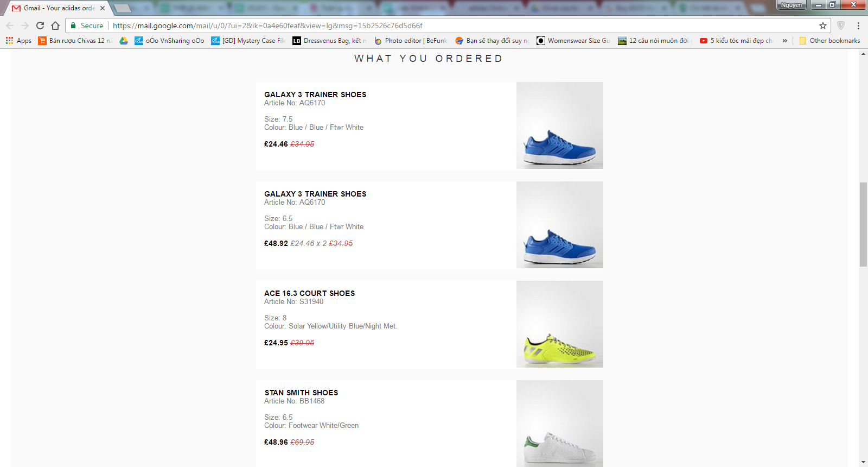Click the shield extension icon
The width and height of the screenshot is (868, 467).
click(841, 26)
